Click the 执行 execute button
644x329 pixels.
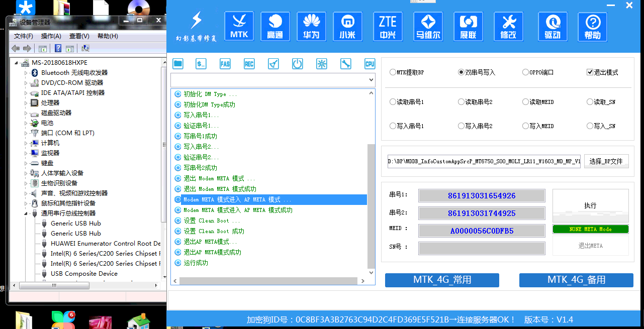(590, 205)
